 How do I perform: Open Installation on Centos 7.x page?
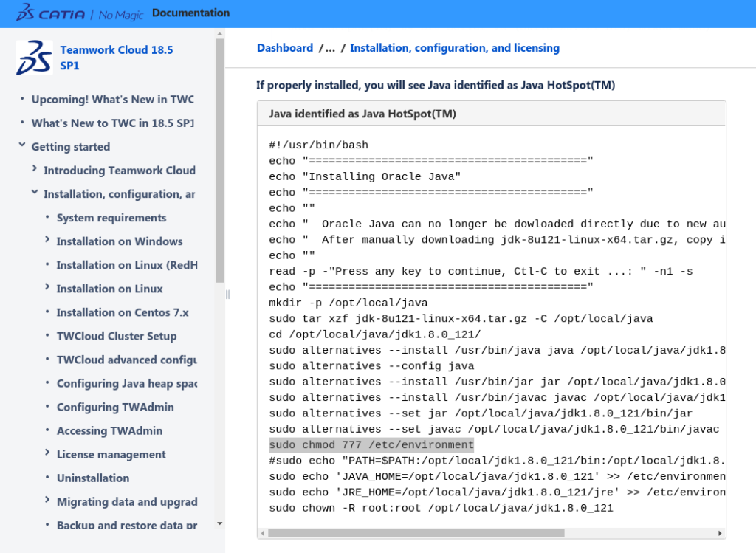tap(123, 312)
